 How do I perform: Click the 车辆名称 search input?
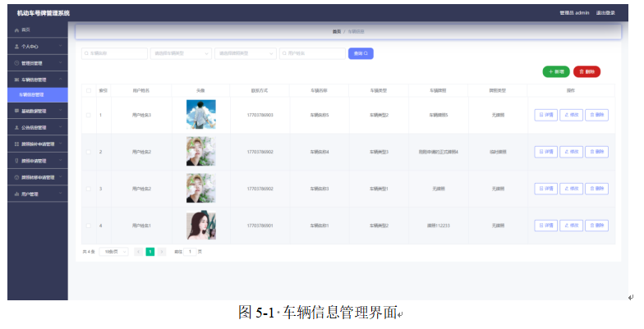tap(114, 53)
